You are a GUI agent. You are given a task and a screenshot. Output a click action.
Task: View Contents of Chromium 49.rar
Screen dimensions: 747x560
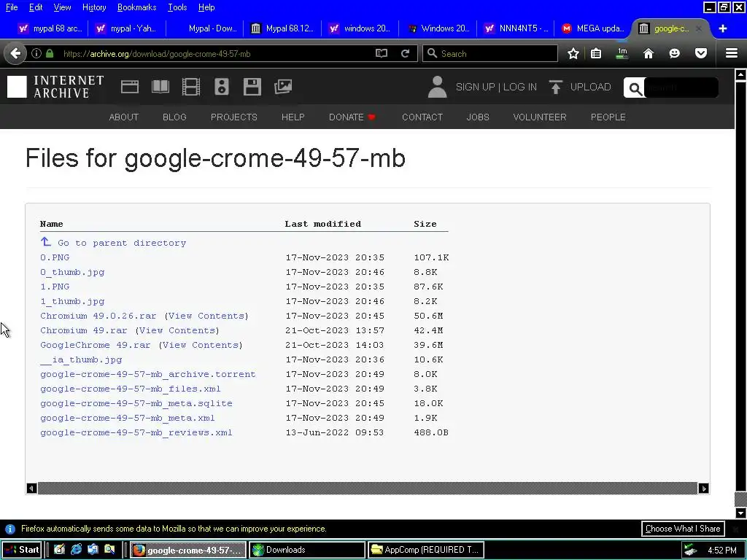(x=177, y=330)
